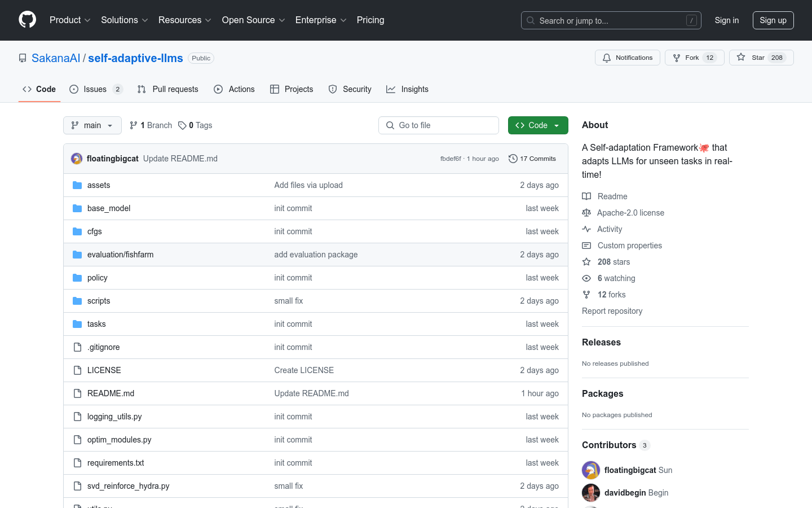Image resolution: width=812 pixels, height=508 pixels.
Task: Click the commit history clock icon
Action: click(x=513, y=159)
